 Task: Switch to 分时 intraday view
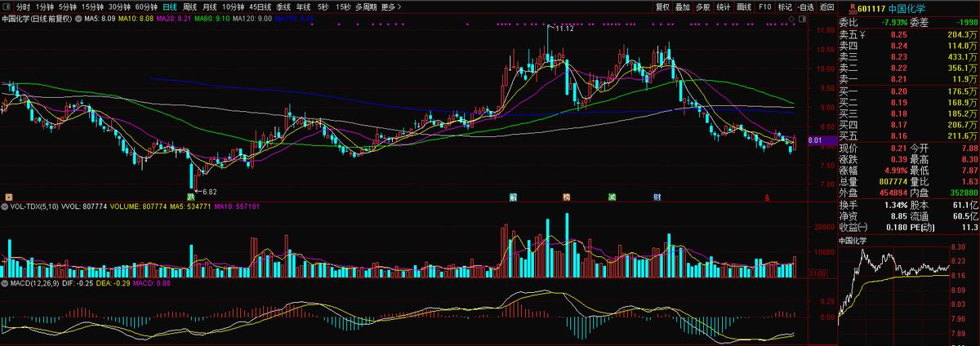coord(24,7)
